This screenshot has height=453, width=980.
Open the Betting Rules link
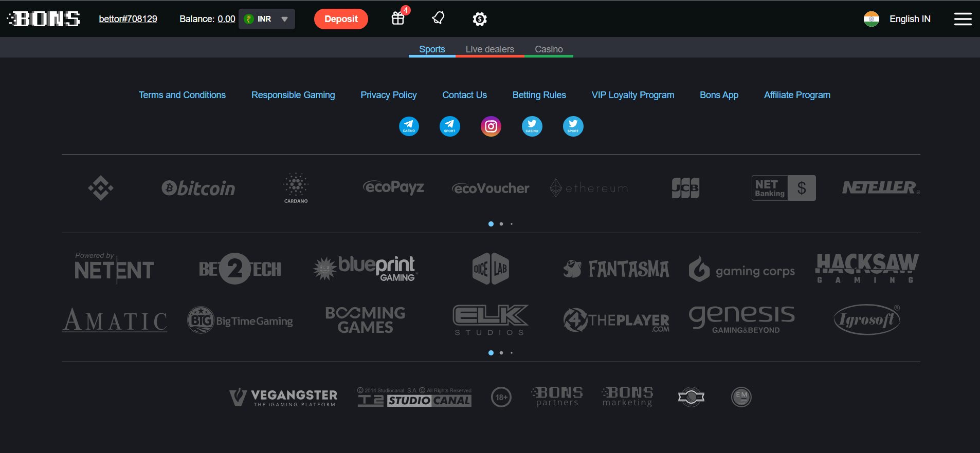(x=539, y=95)
